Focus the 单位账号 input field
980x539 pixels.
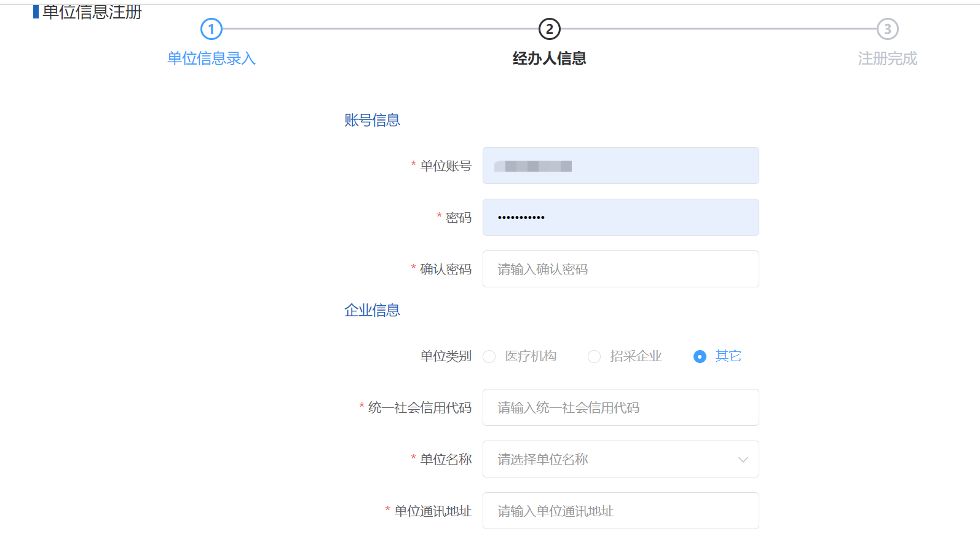620,166
